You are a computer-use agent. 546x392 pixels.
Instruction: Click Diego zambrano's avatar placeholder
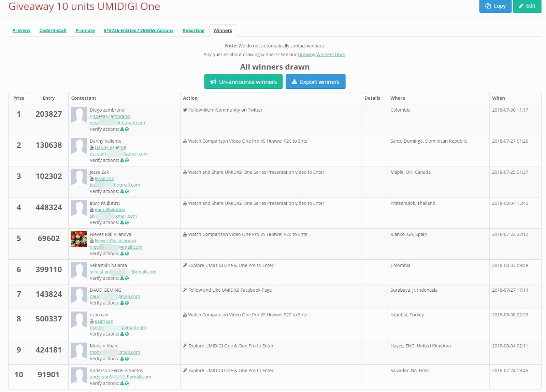(x=79, y=115)
